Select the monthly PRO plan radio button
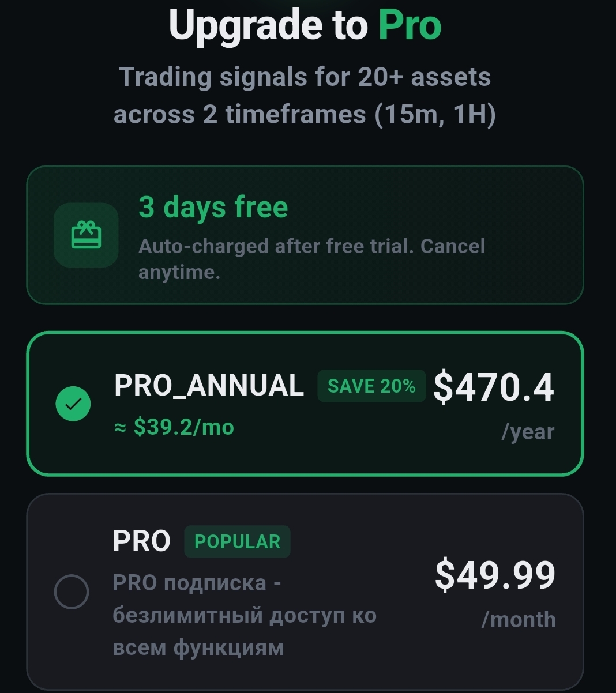616x693 pixels. point(72,592)
